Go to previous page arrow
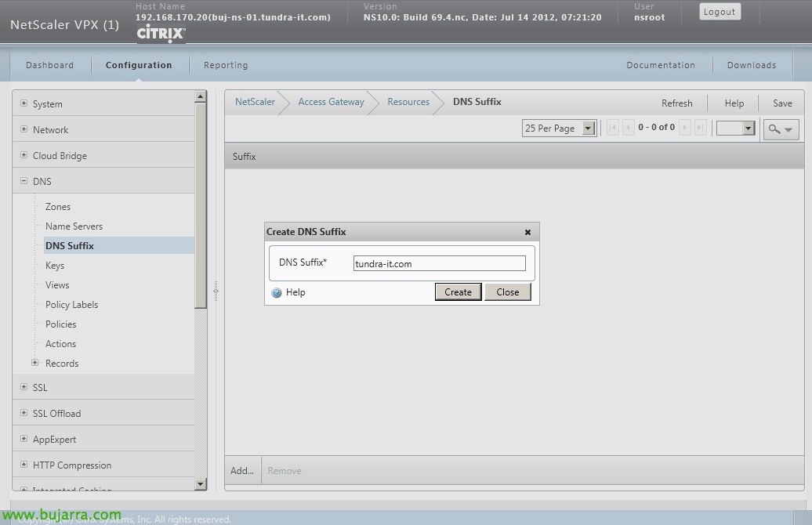Viewport: 812px width, 525px height. pos(628,128)
